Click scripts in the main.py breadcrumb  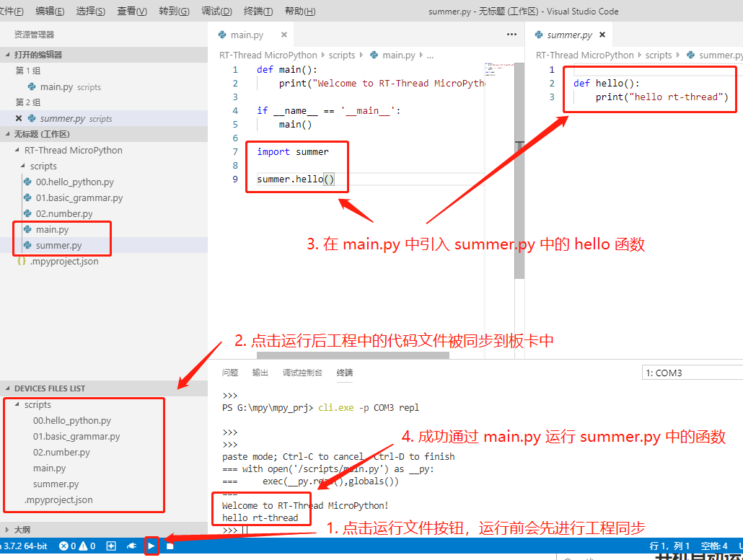[x=342, y=55]
